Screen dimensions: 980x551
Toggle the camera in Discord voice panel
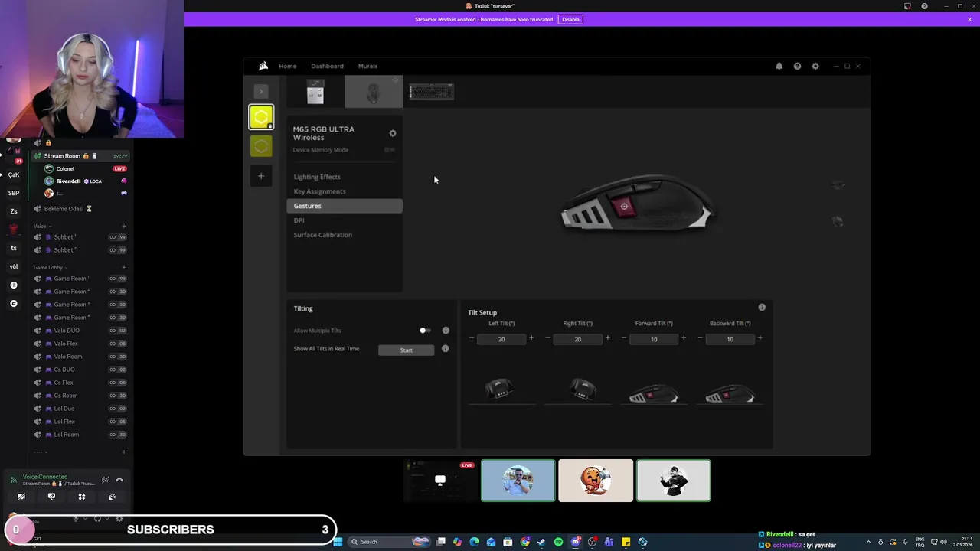click(21, 497)
